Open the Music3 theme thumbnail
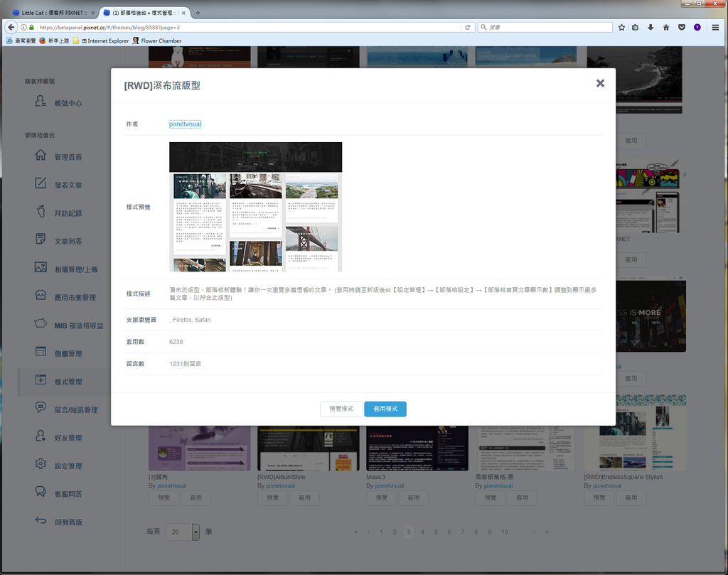This screenshot has height=575, width=728. pos(417,448)
